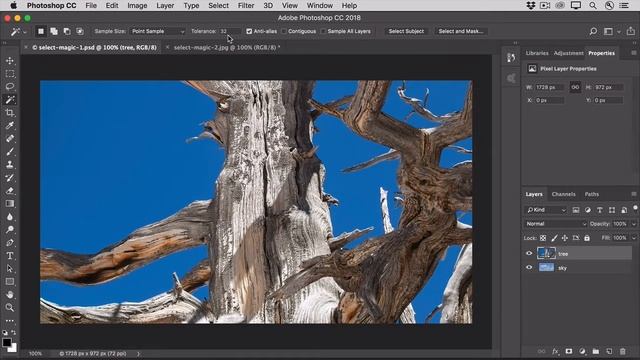Open the Layer menu
The image size is (640, 360).
tap(165, 6)
